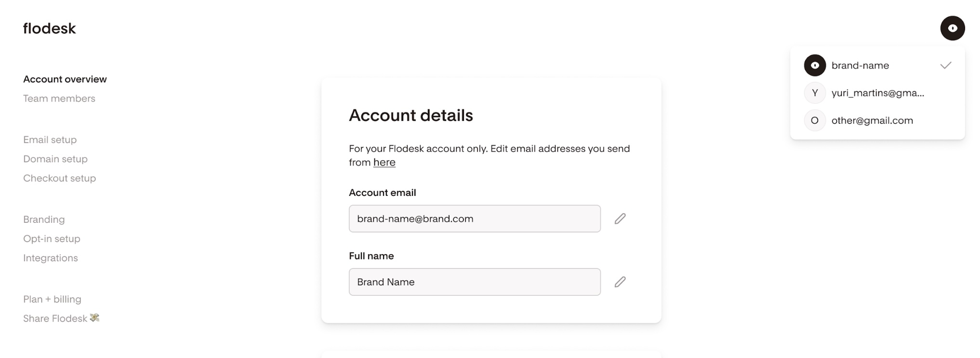Open Integrations page
Image resolution: width=980 pixels, height=358 pixels.
(x=51, y=258)
